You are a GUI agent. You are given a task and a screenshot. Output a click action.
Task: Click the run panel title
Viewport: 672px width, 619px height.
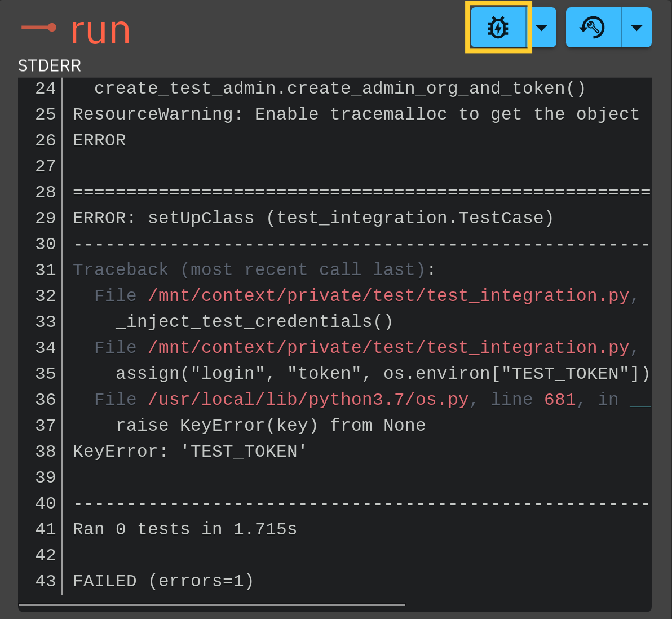pyautogui.click(x=100, y=32)
